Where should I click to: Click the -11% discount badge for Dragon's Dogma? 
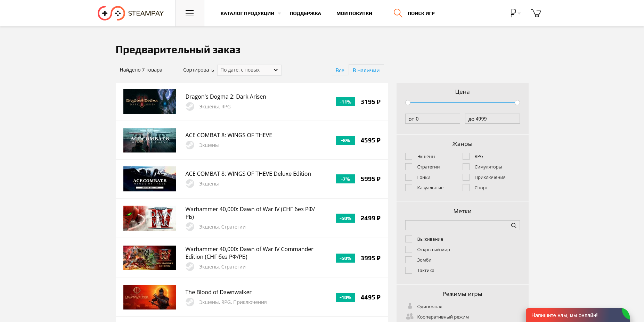345,102
